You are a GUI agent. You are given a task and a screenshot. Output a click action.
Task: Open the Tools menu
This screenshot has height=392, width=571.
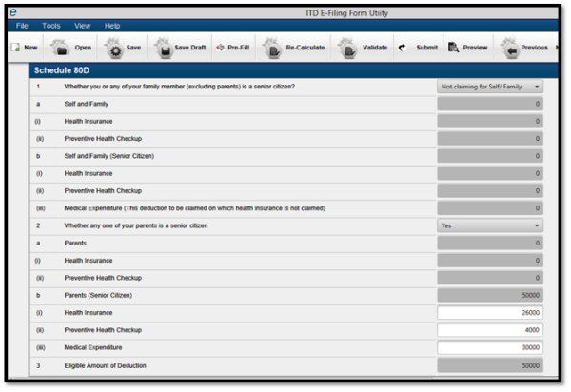pyautogui.click(x=51, y=25)
